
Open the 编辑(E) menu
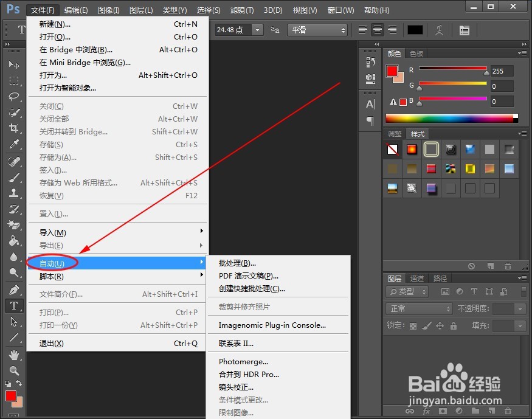pyautogui.click(x=76, y=10)
